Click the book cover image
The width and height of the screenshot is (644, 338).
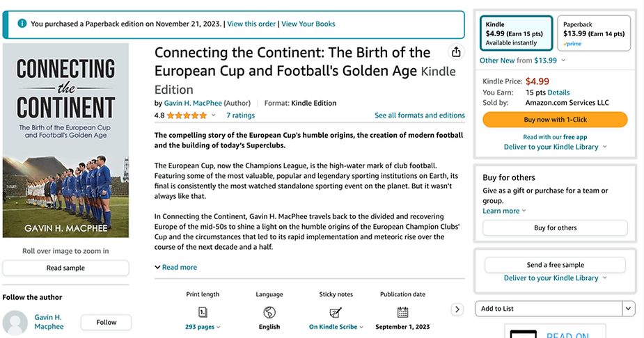click(66, 140)
